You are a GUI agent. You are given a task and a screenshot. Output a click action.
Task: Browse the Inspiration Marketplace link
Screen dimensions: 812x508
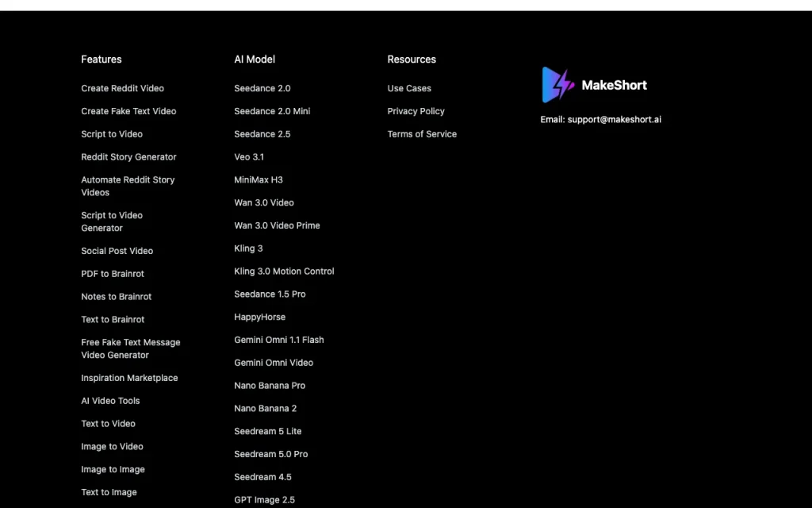[129, 378]
